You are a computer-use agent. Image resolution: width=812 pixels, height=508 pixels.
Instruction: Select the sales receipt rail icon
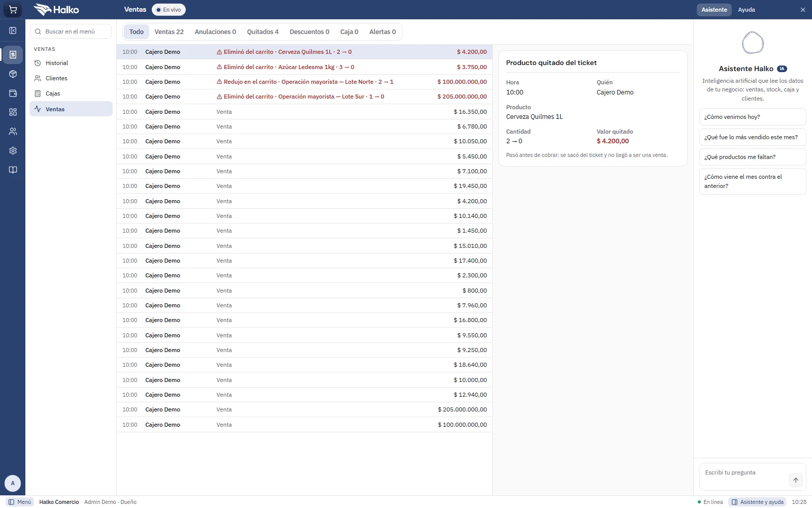(13, 54)
